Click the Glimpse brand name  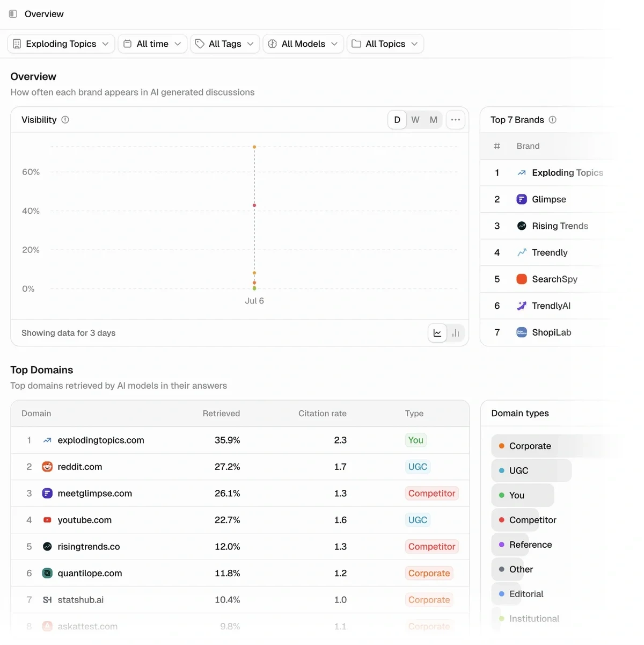(x=549, y=199)
